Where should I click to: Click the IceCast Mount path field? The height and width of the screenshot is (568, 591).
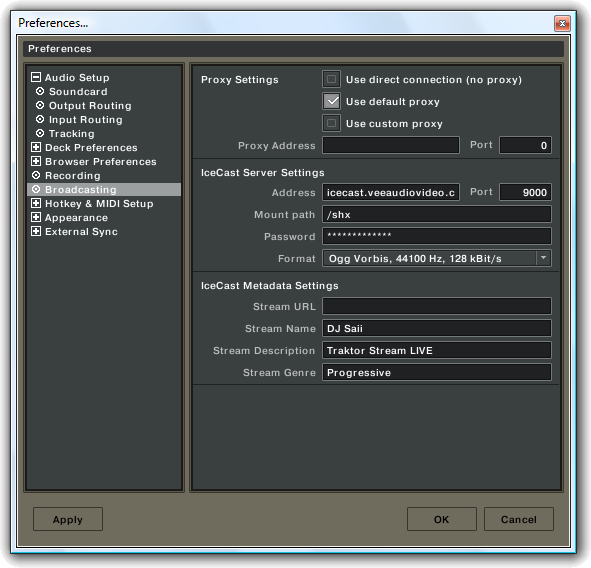(437, 214)
